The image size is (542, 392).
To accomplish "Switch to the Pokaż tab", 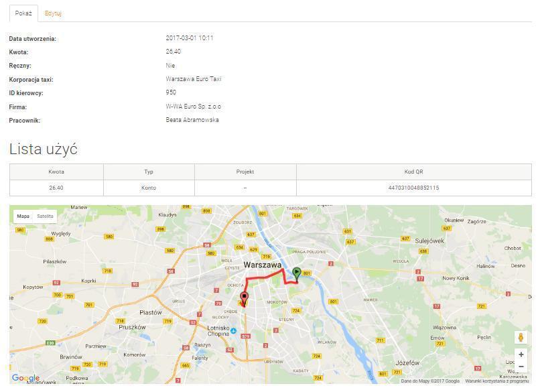I will click(x=23, y=13).
